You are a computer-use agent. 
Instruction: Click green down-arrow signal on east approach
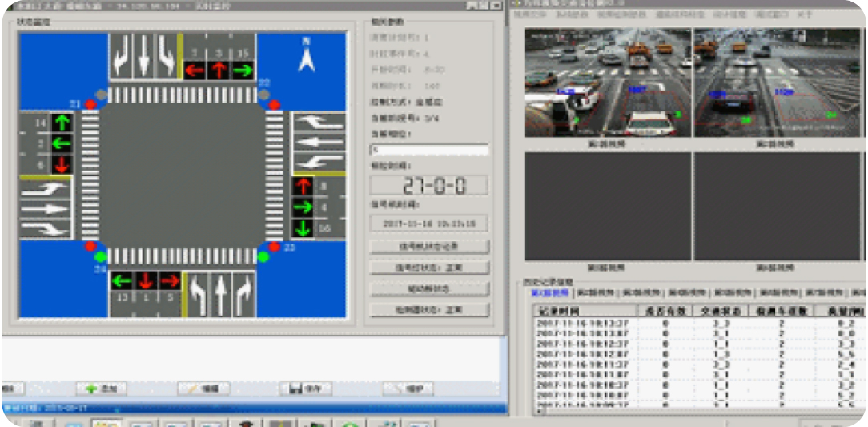(x=303, y=228)
